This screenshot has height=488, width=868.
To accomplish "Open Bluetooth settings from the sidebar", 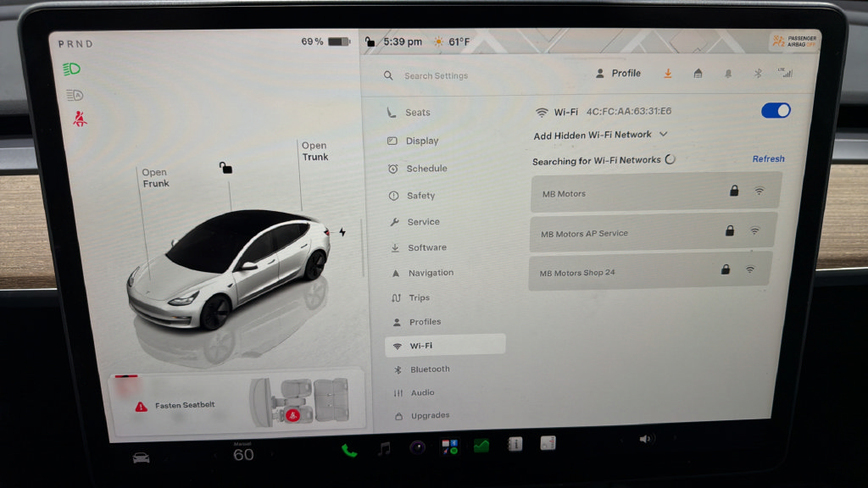I will point(422,369).
